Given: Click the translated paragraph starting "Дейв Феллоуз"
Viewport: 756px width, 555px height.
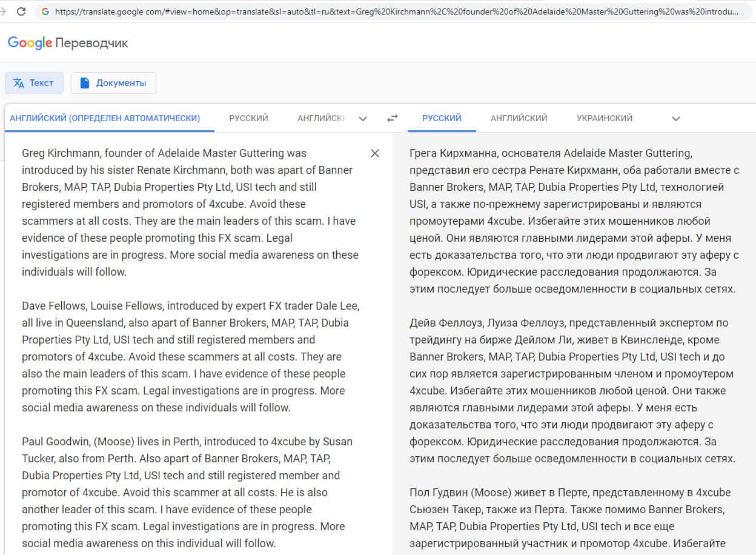Looking at the screenshot, I should [572, 391].
